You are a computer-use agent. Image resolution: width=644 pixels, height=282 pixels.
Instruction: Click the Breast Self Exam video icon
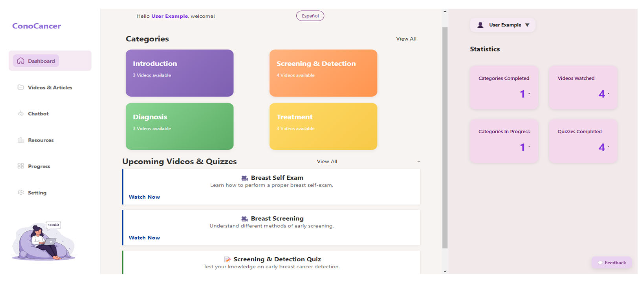(x=244, y=178)
